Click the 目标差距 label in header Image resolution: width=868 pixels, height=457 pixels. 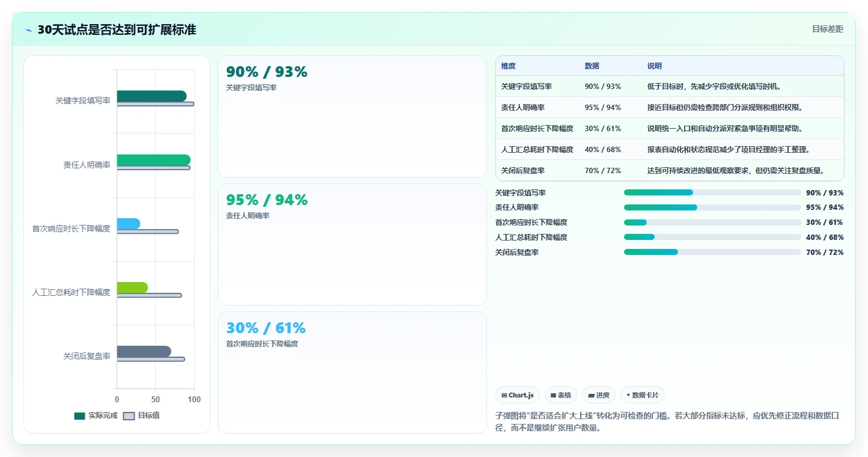click(x=828, y=29)
